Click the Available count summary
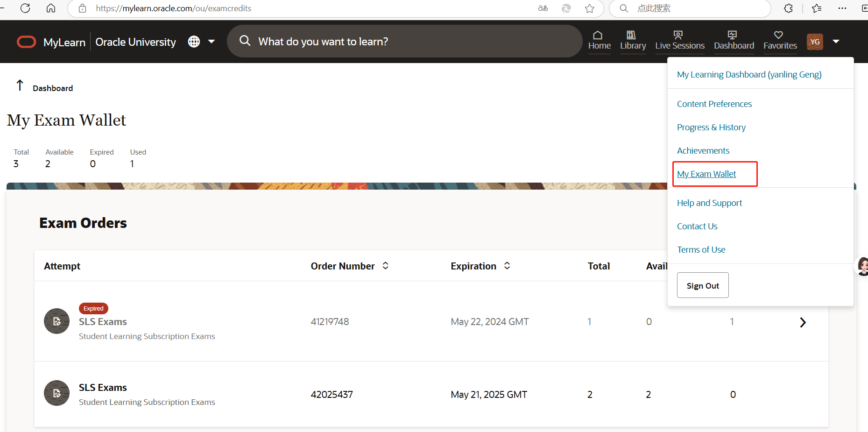Image resolution: width=868 pixels, height=432 pixels. click(59, 158)
